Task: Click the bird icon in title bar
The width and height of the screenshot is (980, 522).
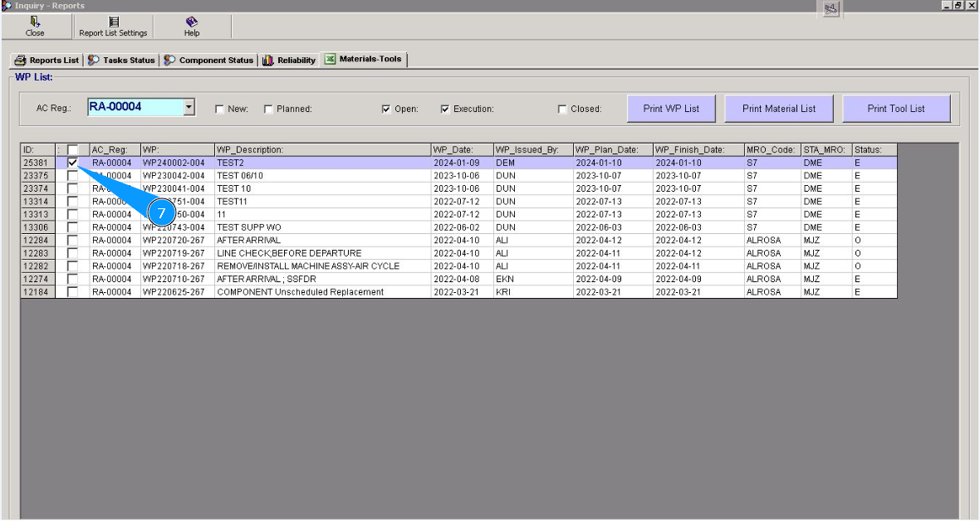Action: (x=831, y=8)
